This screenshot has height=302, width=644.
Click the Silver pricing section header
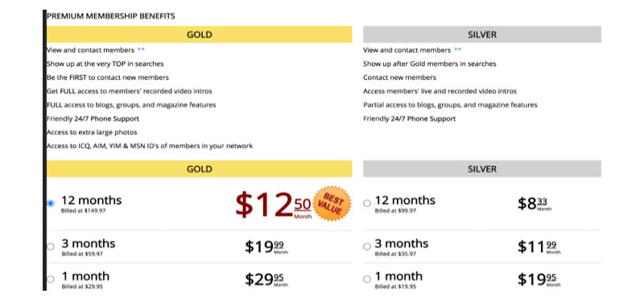[x=482, y=169]
